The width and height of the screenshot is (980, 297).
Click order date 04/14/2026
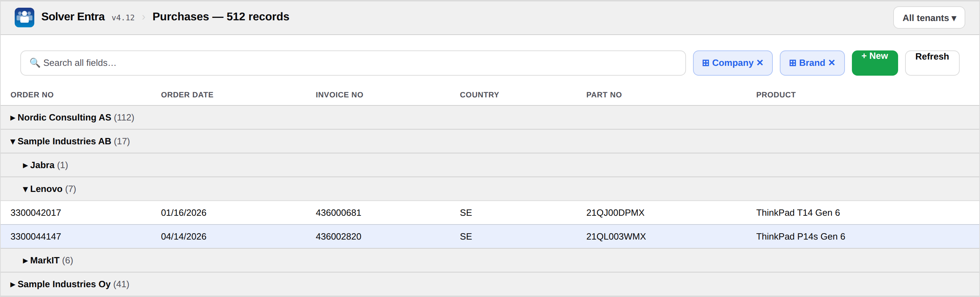[183, 236]
